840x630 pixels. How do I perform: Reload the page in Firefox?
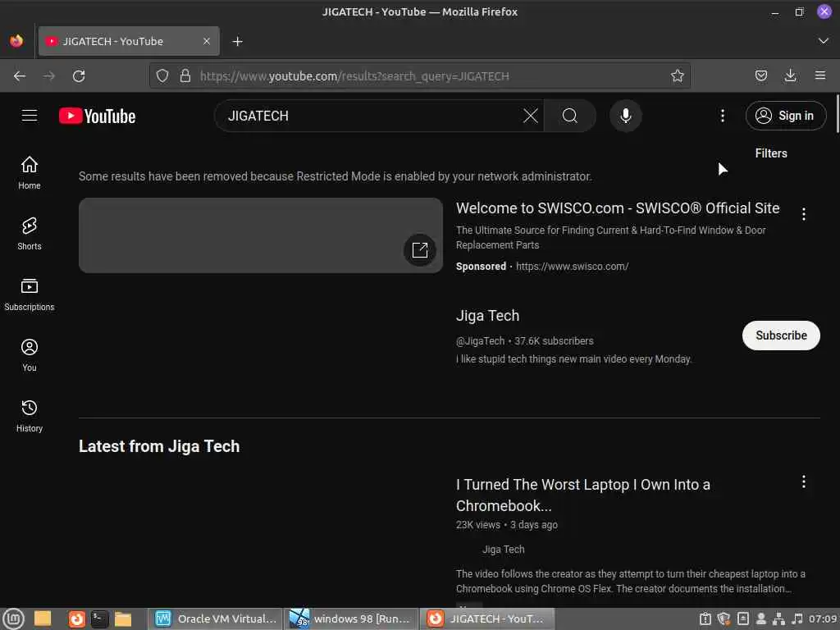79,76
